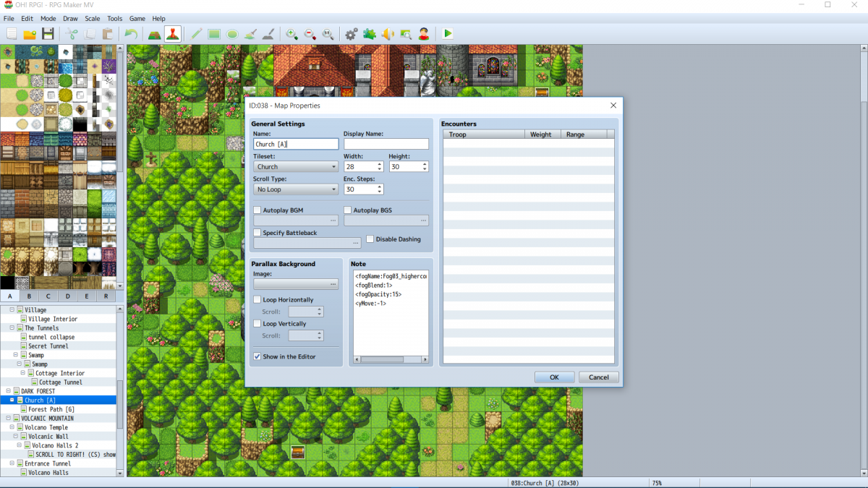Click the Copy icon in toolbar
868x488 pixels.
pos(90,33)
